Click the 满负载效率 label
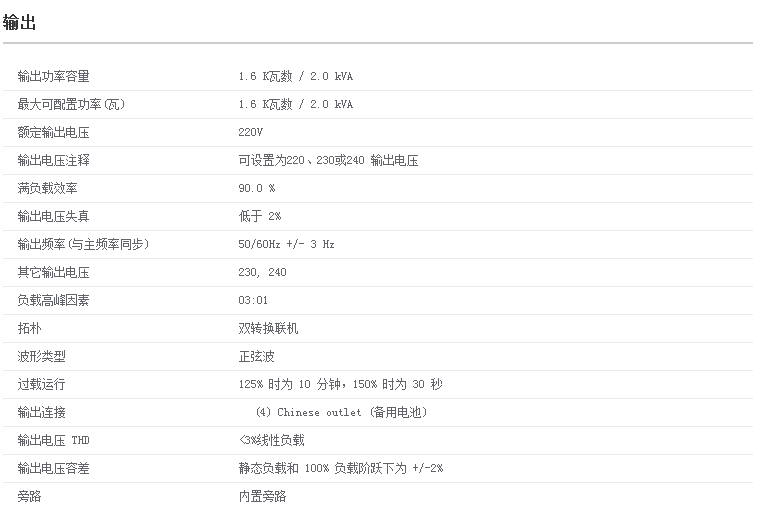 47,188
